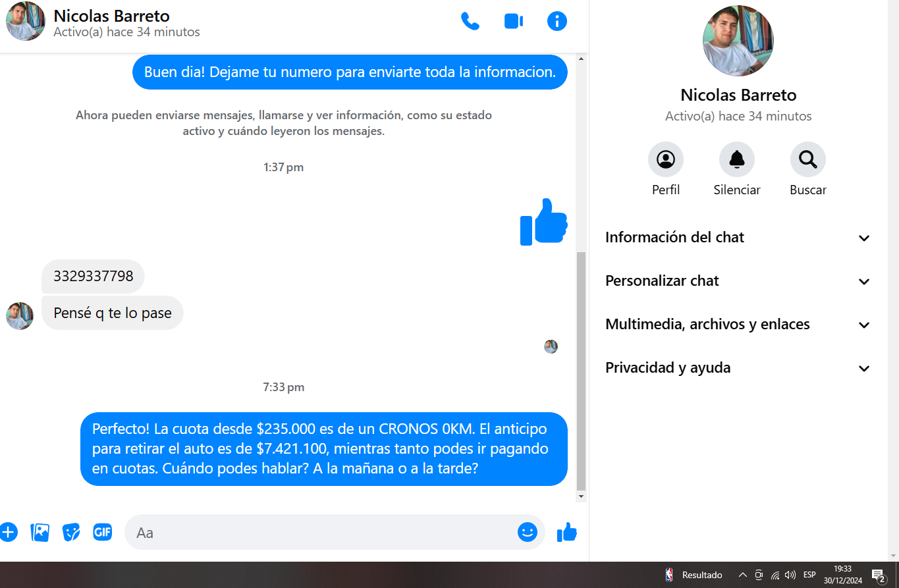
Task: Mute the conversation with Silenciar bell
Action: point(737,159)
